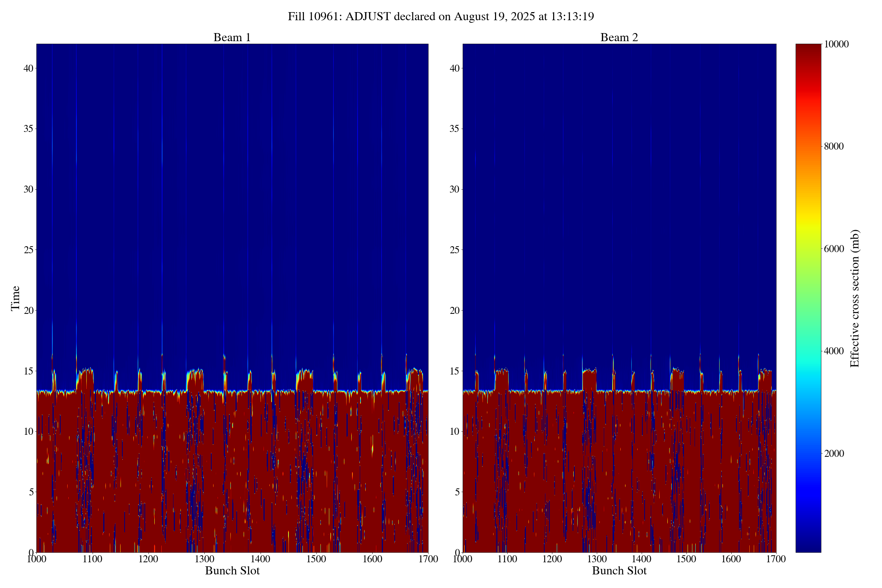Click the 2000 tick label on colorbar
The image size is (882, 588).
[x=833, y=454]
